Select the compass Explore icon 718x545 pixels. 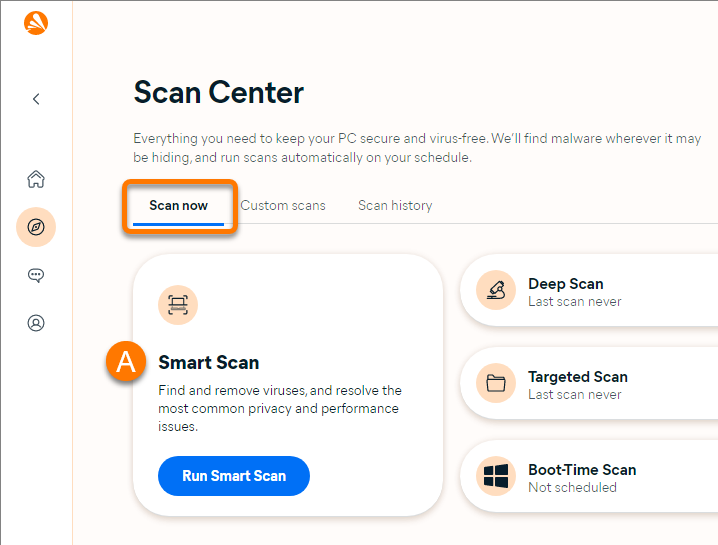point(36,227)
